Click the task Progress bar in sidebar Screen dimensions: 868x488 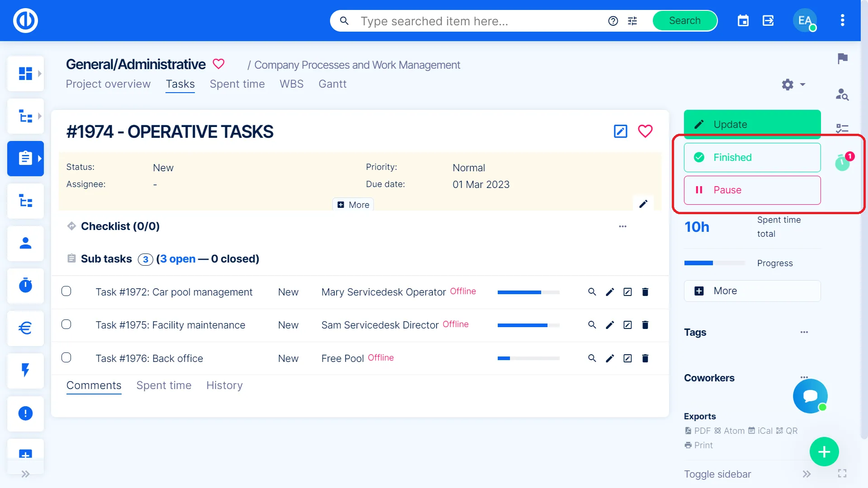714,263
